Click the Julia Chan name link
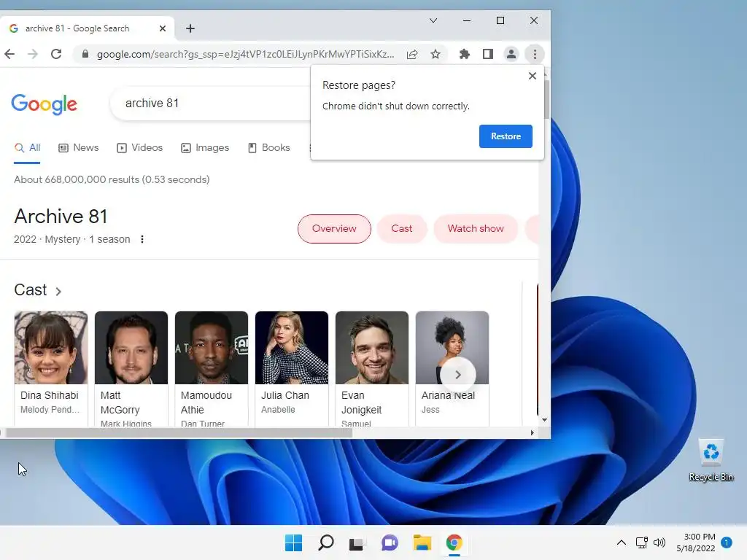This screenshot has width=747, height=560. [x=285, y=395]
